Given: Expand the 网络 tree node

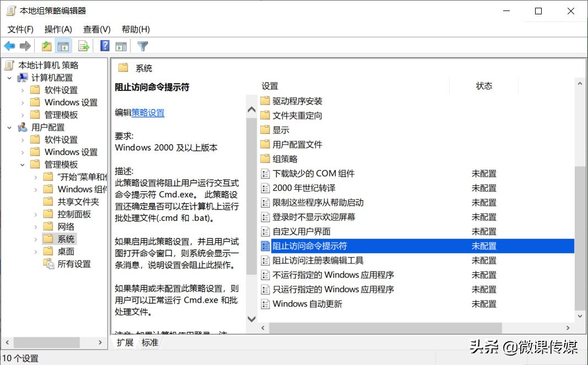Looking at the screenshot, I should pyautogui.click(x=36, y=226).
